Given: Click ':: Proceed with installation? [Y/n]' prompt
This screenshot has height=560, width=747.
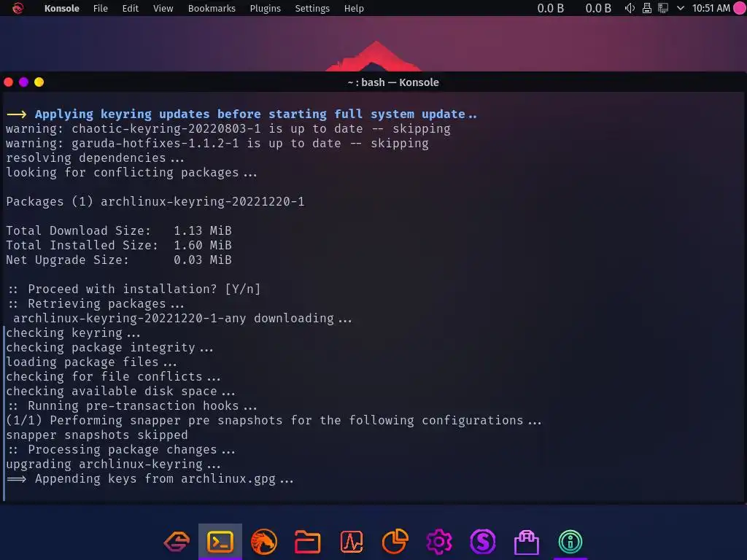Looking at the screenshot, I should coord(133,289).
